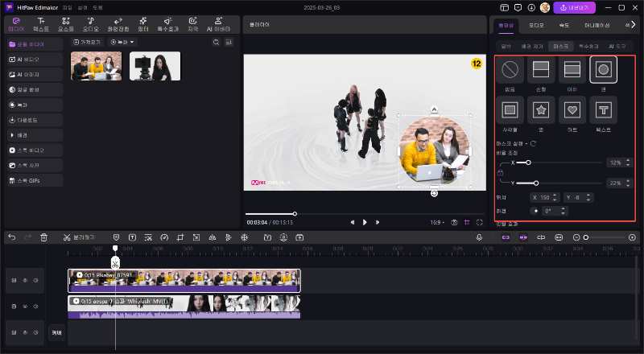Click the sort/list view icon in media panel
Viewport: 644px width, 354px height.
229,42
